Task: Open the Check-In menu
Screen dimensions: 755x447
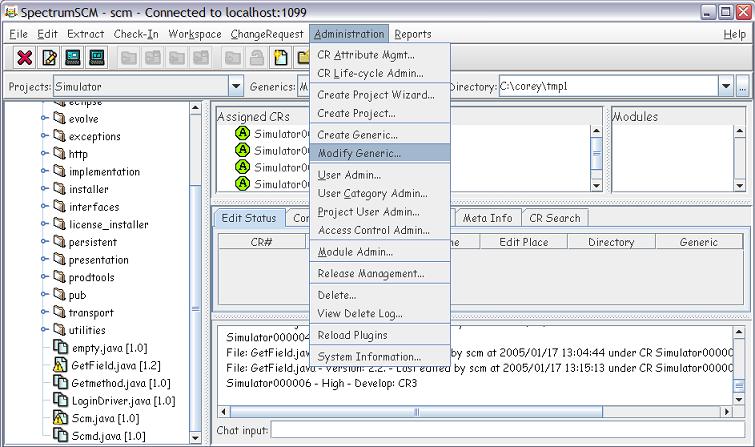Action: point(136,34)
